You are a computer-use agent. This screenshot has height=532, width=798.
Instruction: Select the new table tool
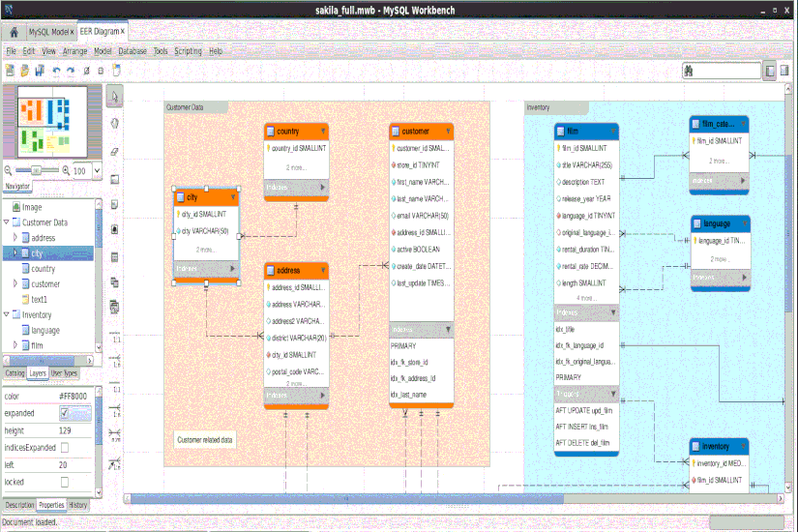point(114,257)
